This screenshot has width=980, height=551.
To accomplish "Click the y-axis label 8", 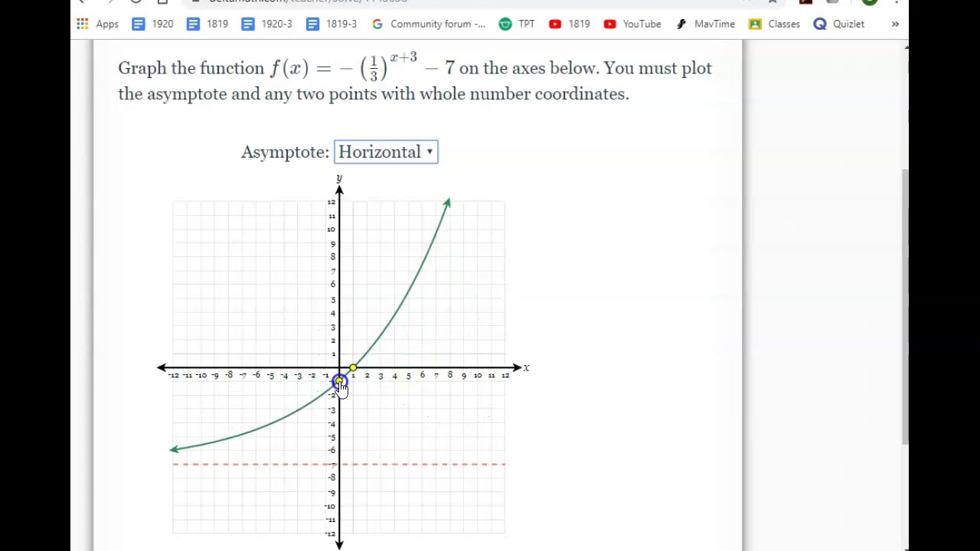I will click(x=332, y=257).
